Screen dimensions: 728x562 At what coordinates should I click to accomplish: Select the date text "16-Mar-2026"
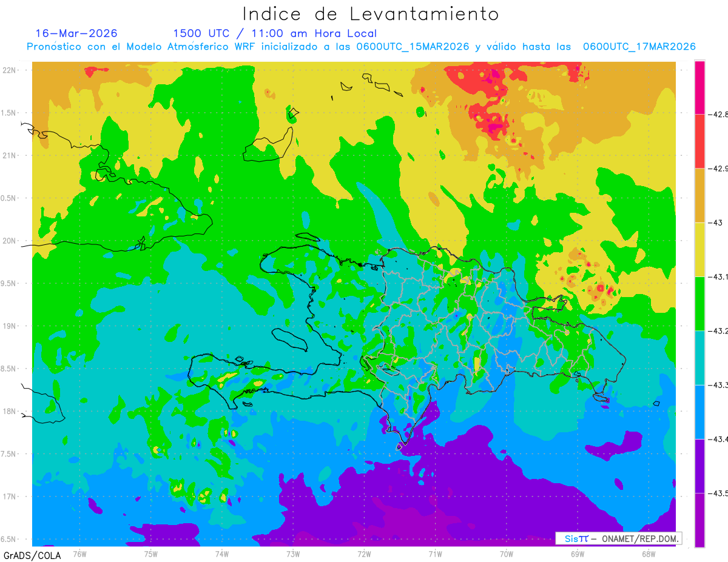pos(76,33)
